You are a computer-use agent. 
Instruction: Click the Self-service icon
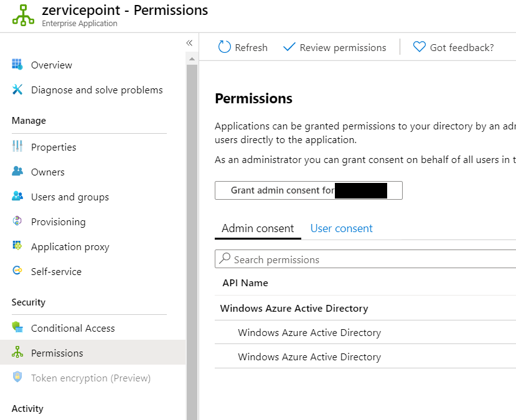coord(17,271)
